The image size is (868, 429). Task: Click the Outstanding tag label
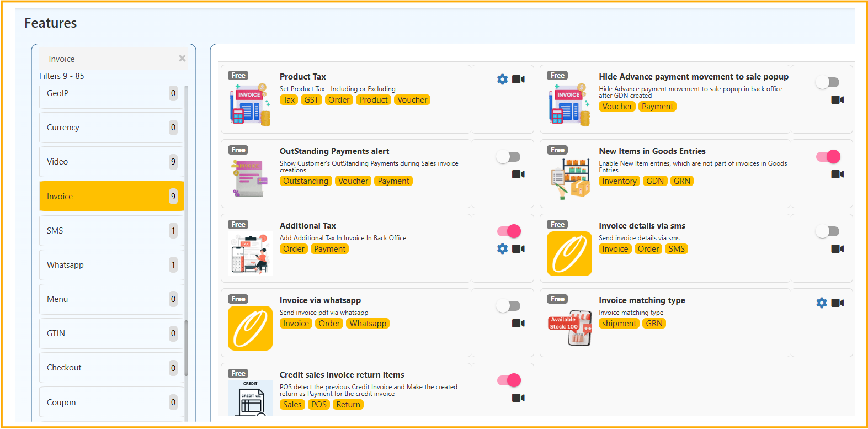[x=306, y=181]
